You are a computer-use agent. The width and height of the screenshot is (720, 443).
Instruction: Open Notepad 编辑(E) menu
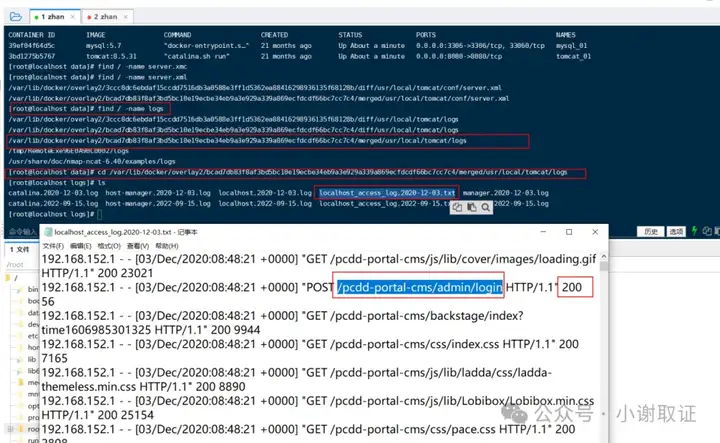pos(81,246)
